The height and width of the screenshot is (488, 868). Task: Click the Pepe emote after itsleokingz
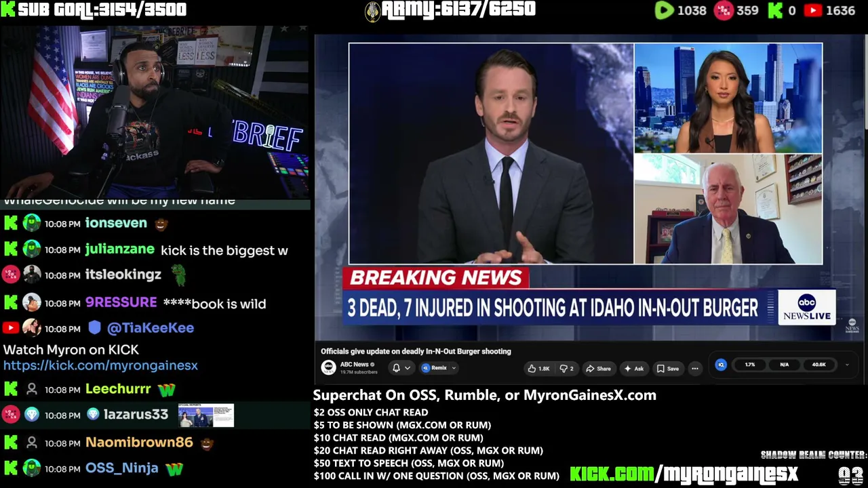click(x=178, y=274)
